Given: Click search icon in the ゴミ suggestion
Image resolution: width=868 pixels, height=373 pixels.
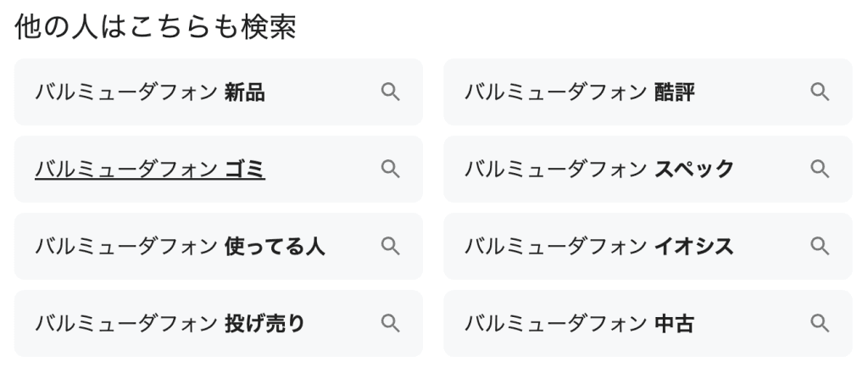Looking at the screenshot, I should (x=390, y=170).
